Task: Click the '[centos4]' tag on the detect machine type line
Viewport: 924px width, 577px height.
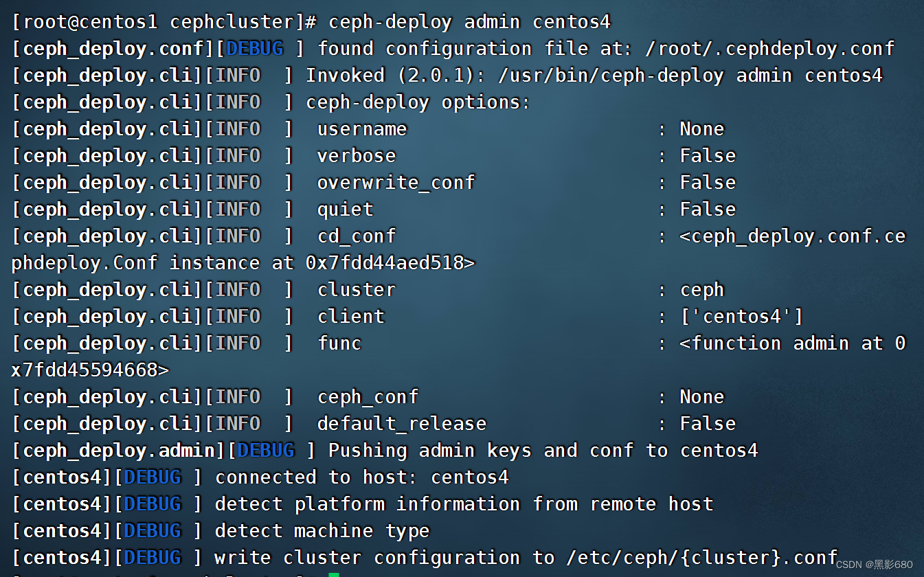Action: [63, 531]
